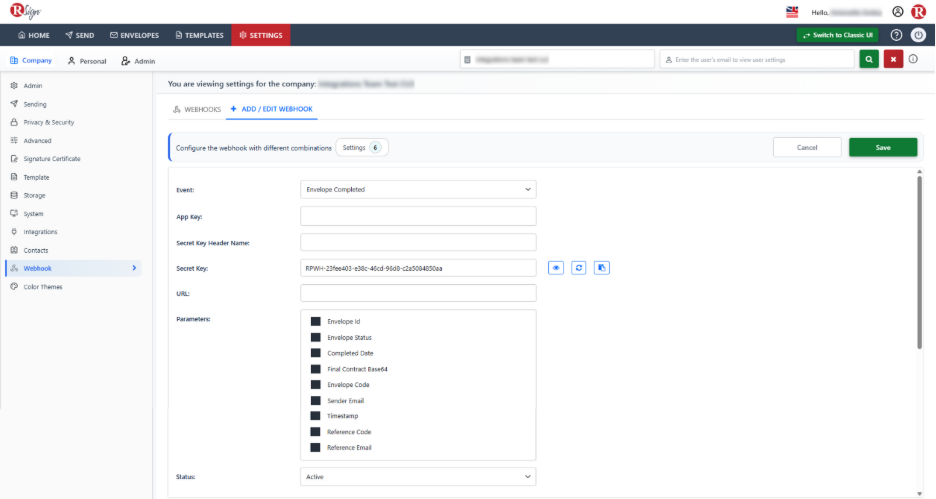Toggle the Envelope Code checkbox
Viewport: 936px width, 499px height.
point(316,385)
